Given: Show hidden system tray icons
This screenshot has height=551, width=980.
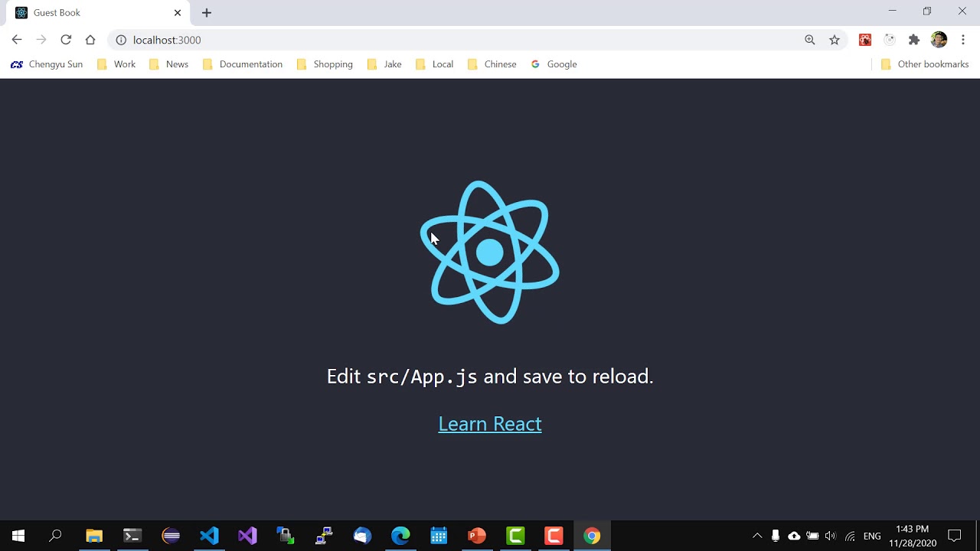Looking at the screenshot, I should click(757, 536).
